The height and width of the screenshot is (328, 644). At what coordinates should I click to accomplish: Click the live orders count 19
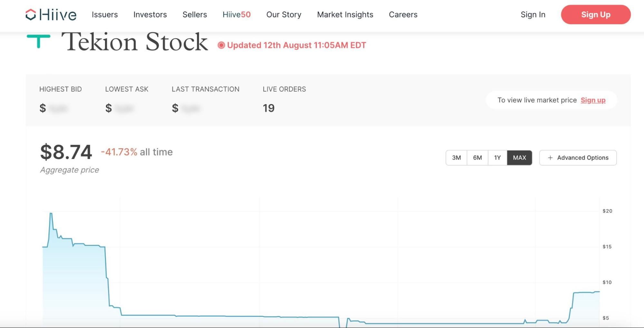(x=269, y=108)
